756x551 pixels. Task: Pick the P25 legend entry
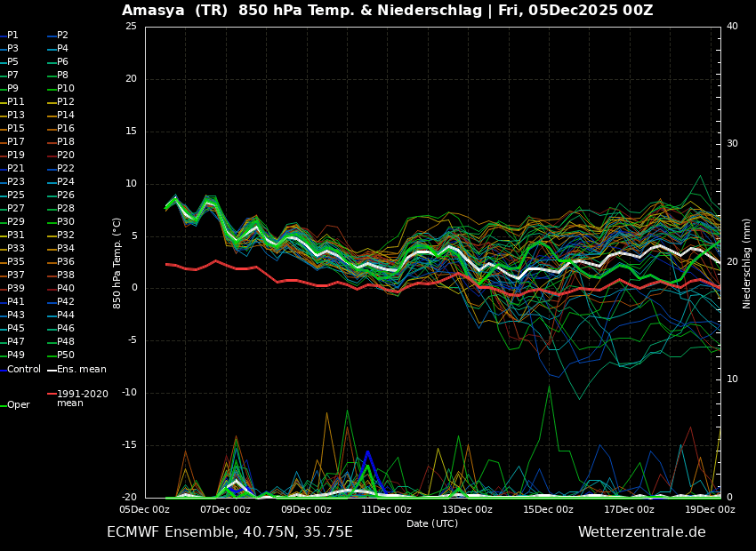pyautogui.click(x=12, y=195)
